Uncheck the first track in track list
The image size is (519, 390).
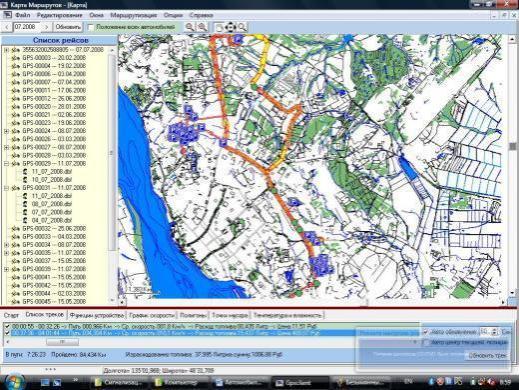point(7,326)
